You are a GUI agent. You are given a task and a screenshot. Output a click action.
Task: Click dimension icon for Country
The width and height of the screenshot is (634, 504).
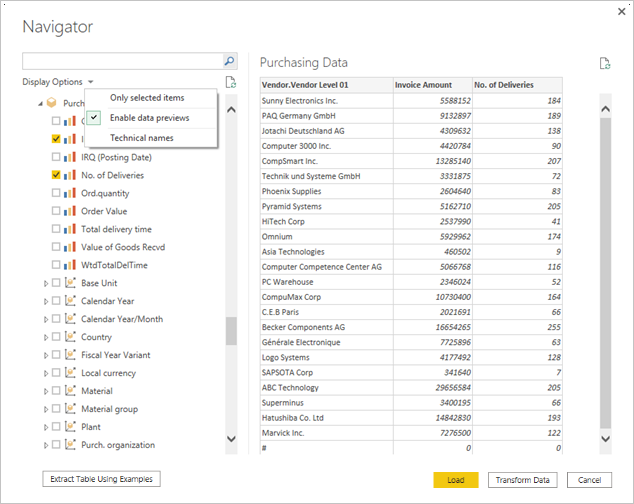tap(70, 337)
